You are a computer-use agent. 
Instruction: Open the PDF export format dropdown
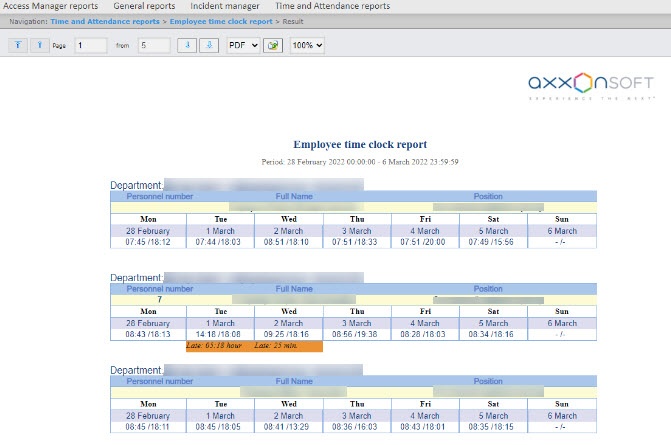click(x=243, y=46)
